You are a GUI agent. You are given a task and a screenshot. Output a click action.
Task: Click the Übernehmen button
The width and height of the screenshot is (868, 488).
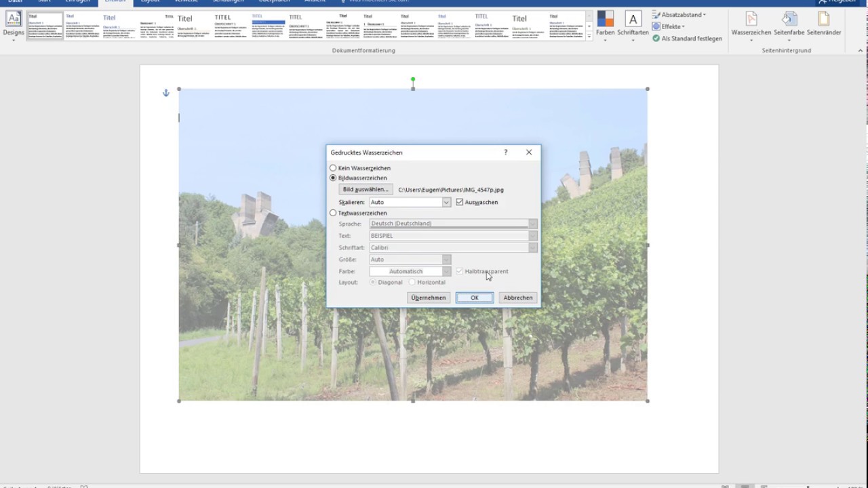tap(429, 298)
